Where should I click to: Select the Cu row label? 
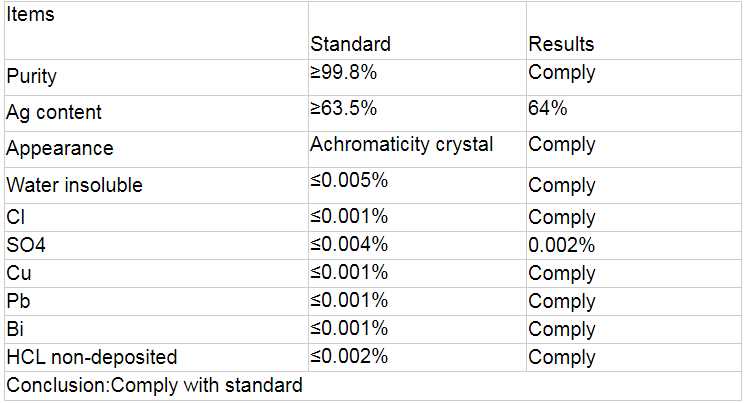pyautogui.click(x=19, y=273)
